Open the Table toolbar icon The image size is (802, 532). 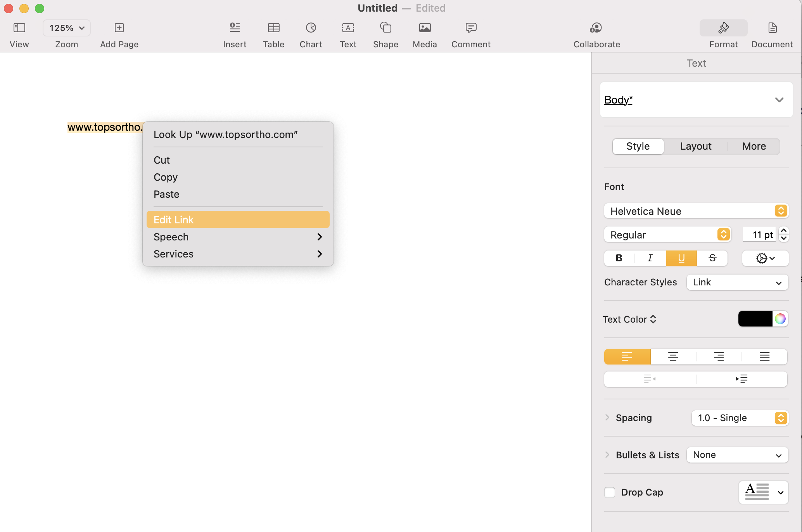click(273, 28)
